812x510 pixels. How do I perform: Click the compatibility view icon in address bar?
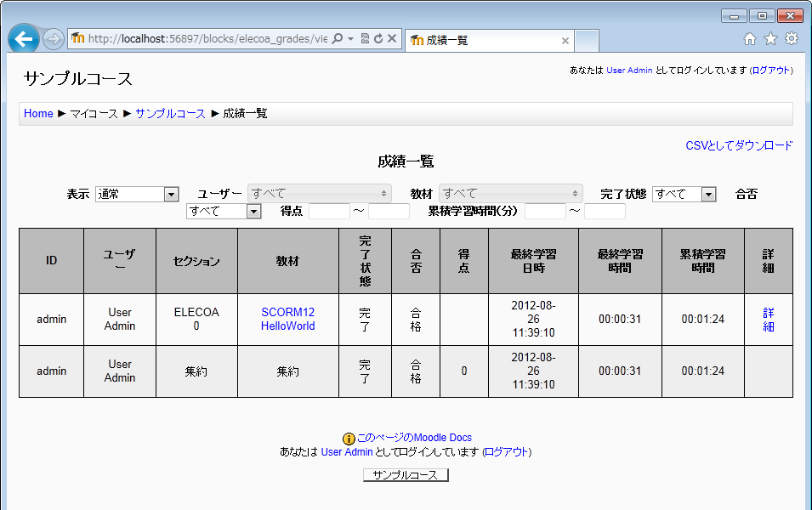click(365, 38)
